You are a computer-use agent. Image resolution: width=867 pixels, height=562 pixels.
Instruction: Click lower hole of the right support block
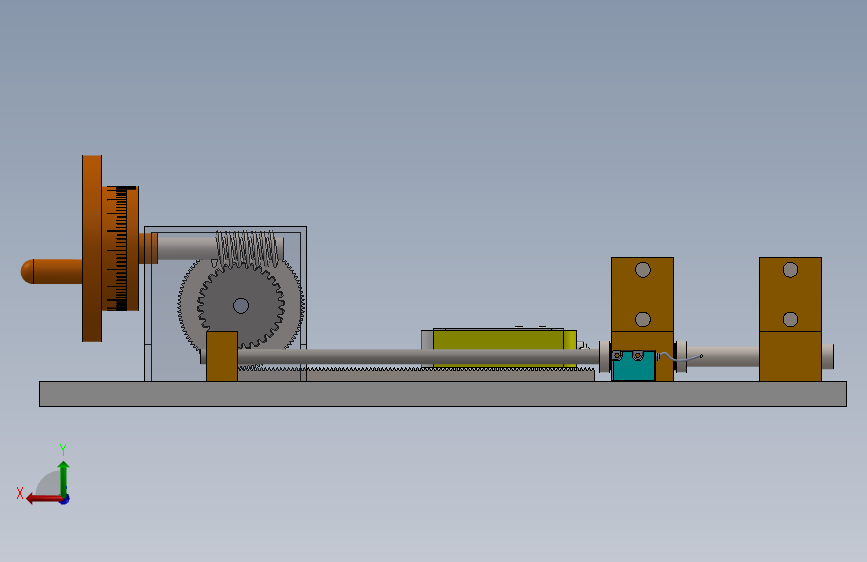pyautogui.click(x=790, y=319)
